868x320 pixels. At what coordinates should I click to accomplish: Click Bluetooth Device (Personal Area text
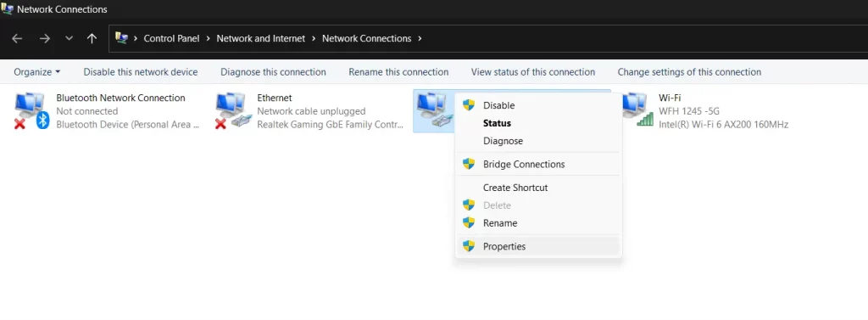[128, 124]
